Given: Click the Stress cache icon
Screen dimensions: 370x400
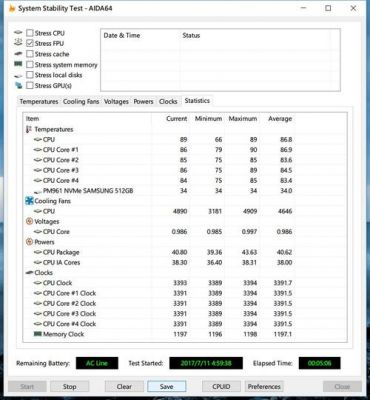Looking at the screenshot, I should pyautogui.click(x=18, y=54).
